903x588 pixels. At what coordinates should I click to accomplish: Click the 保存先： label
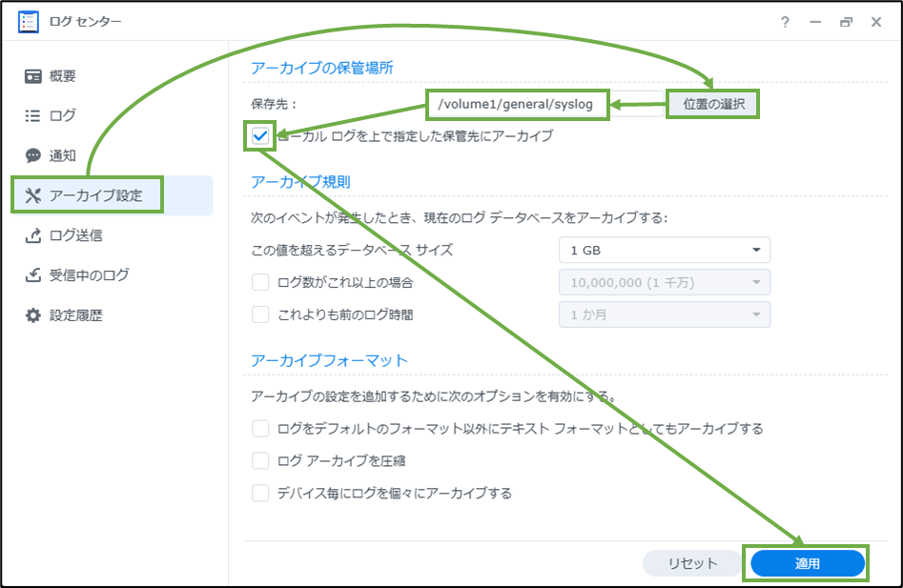[274, 104]
